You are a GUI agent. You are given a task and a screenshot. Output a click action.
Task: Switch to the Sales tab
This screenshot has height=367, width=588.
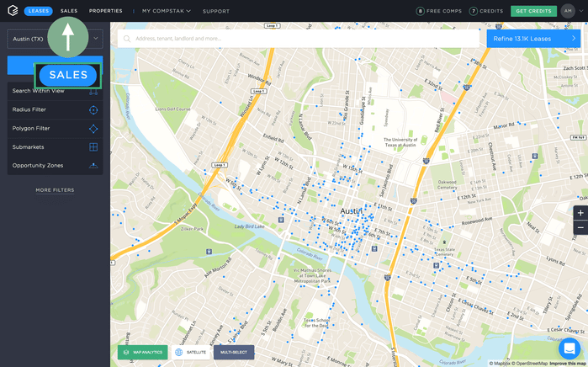point(69,11)
